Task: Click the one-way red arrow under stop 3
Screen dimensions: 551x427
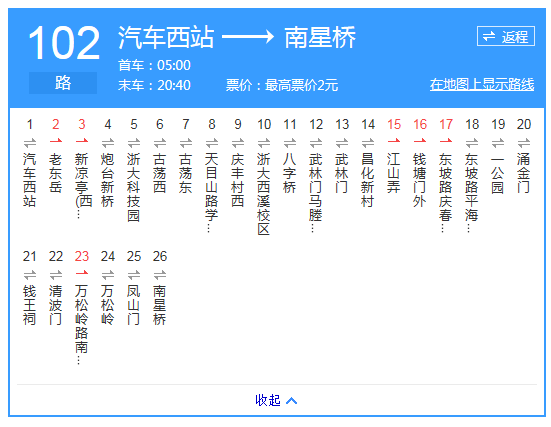Action: [x=82, y=141]
